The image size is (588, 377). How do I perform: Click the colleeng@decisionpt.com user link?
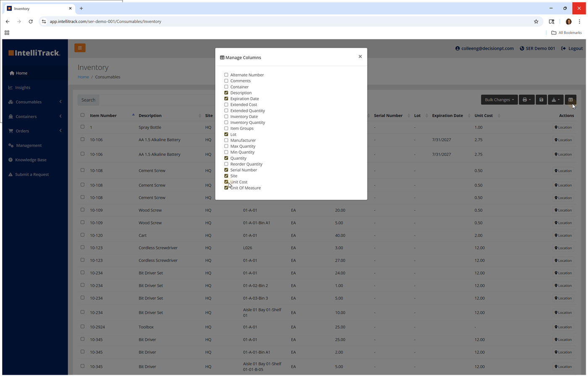pyautogui.click(x=484, y=48)
